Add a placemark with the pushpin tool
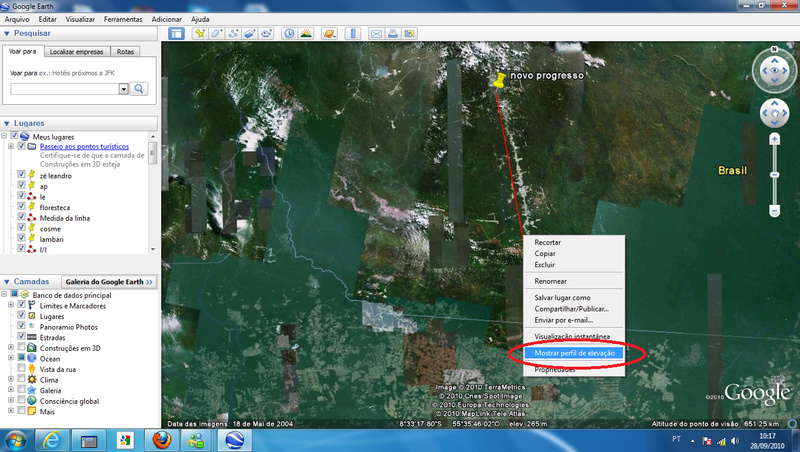The width and height of the screenshot is (800, 452). 199,34
